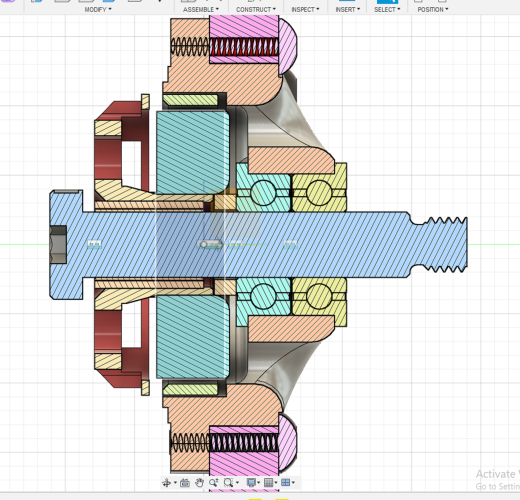Open the POSITION menu
The width and height of the screenshot is (520, 500).
click(x=433, y=9)
